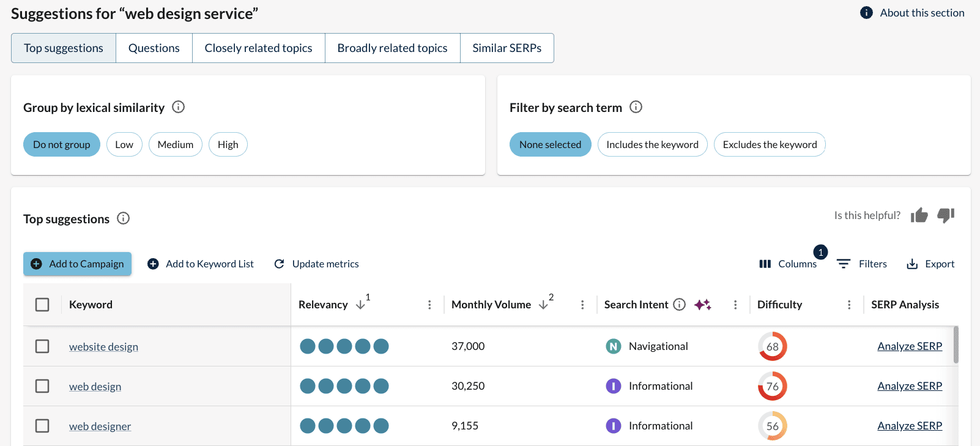Open Analyze SERP link for web design
Image resolution: width=980 pixels, height=446 pixels.
[x=909, y=386]
